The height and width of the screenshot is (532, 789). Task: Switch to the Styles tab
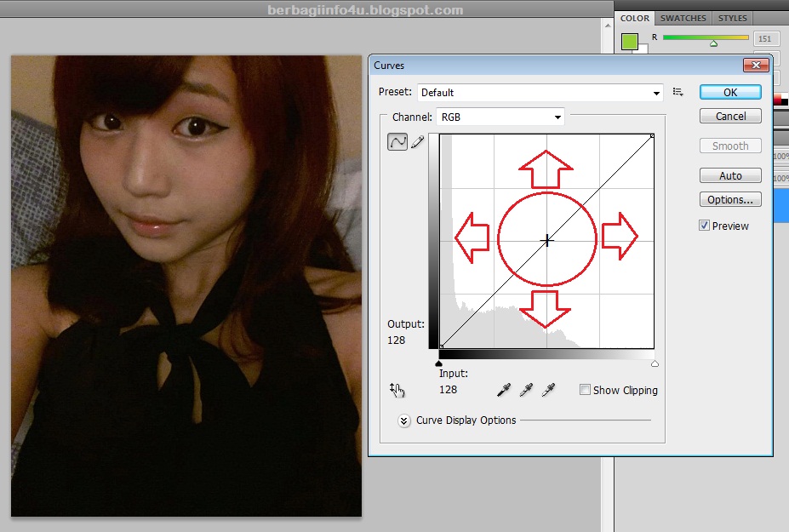[x=732, y=18]
